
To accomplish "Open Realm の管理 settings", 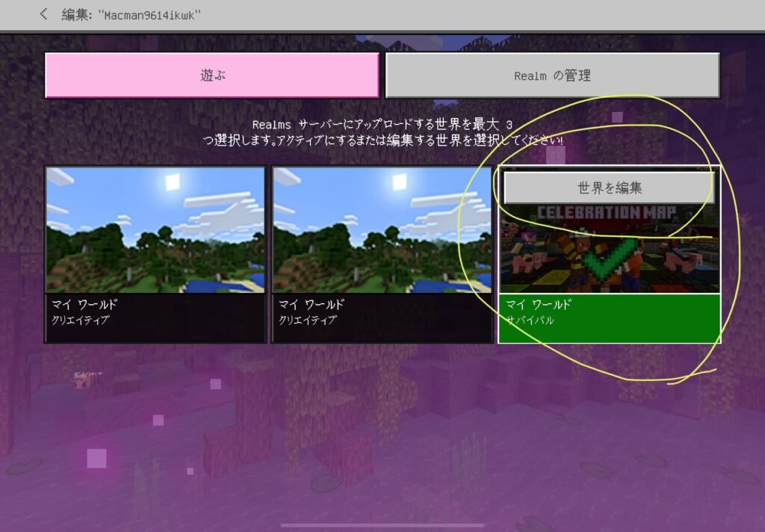I will pos(552,75).
